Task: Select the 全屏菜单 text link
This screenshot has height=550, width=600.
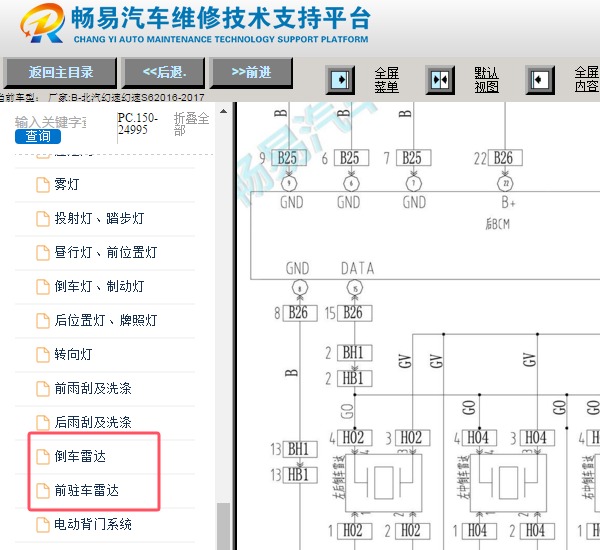Action: tap(386, 80)
